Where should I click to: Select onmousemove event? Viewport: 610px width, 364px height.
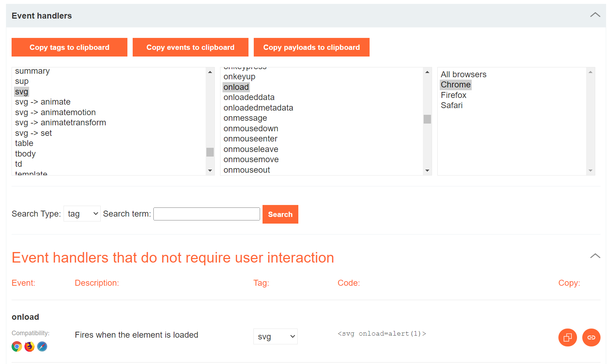251,159
